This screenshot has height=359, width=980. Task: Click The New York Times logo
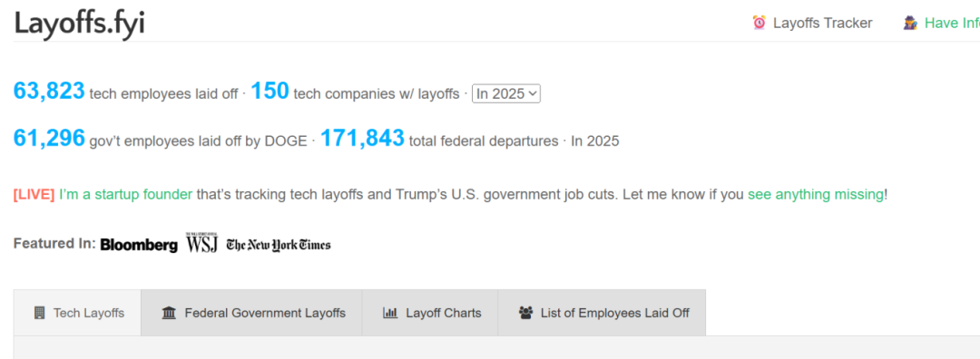pyautogui.click(x=279, y=245)
